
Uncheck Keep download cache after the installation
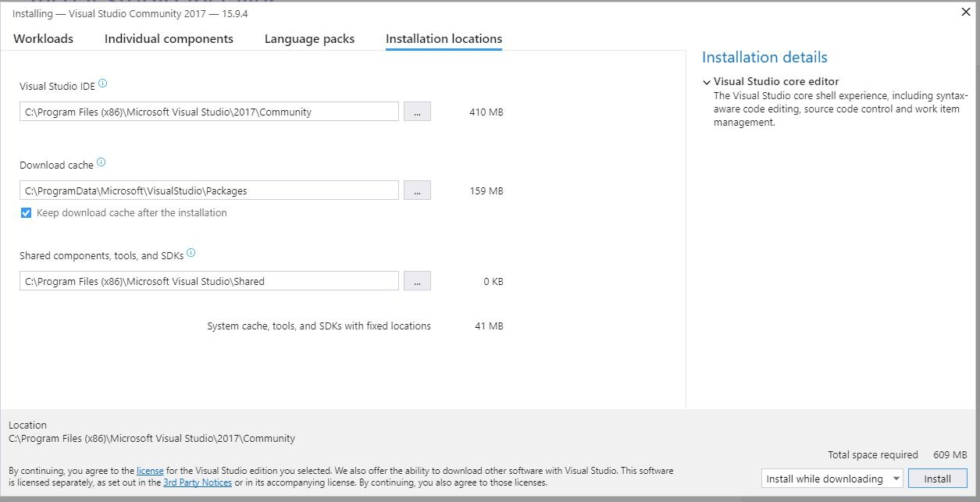pyautogui.click(x=26, y=213)
